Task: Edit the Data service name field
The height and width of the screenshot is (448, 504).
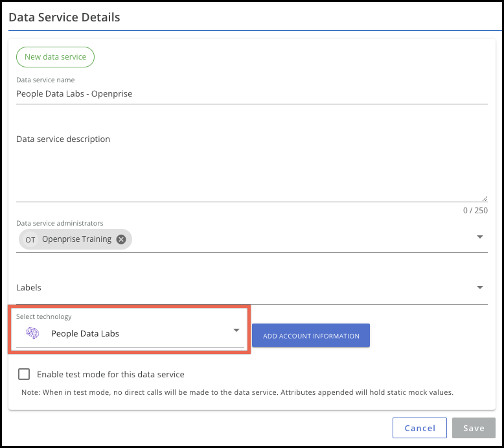Action: (252, 94)
